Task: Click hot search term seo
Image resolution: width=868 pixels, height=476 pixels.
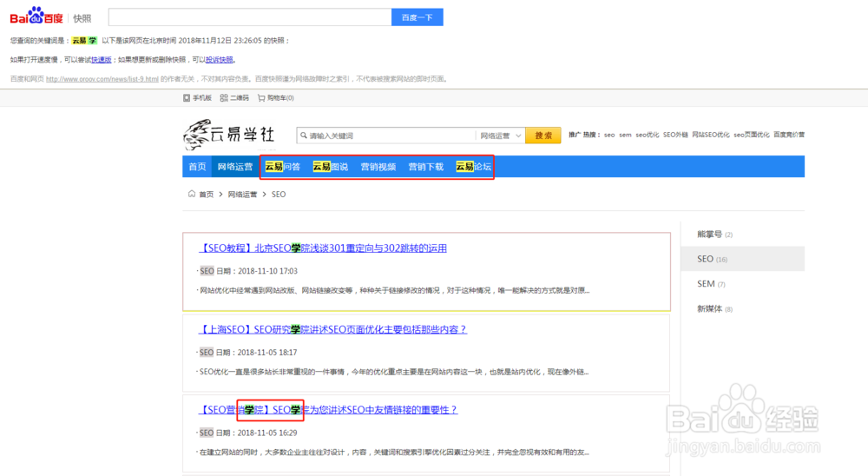Action: (609, 135)
